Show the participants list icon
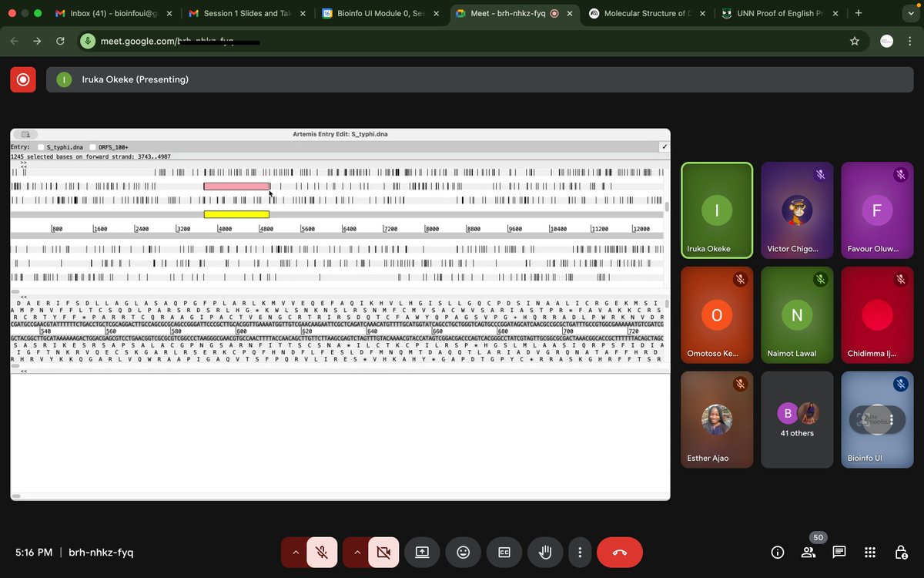The height and width of the screenshot is (578, 924). coord(808,552)
